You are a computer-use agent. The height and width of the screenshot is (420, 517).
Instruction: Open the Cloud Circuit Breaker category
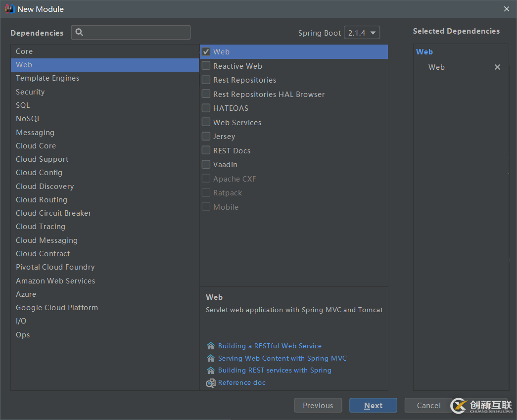pyautogui.click(x=105, y=213)
